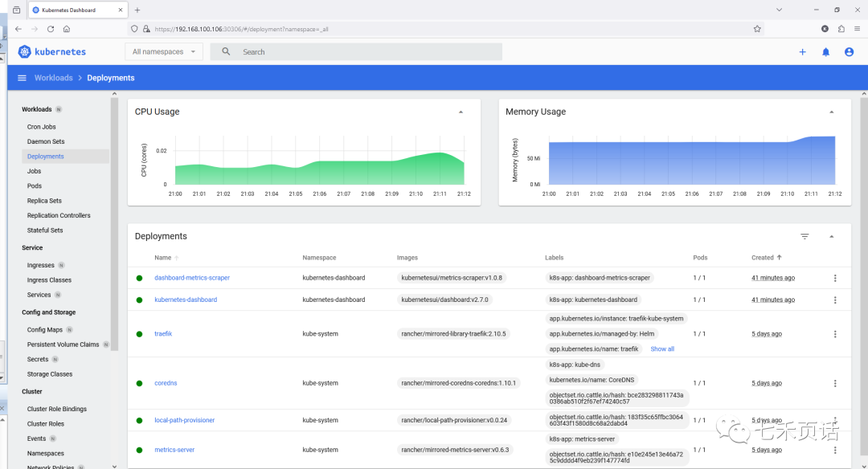This screenshot has width=868, height=469.
Task: Select Pods in sidebar
Action: tap(35, 186)
